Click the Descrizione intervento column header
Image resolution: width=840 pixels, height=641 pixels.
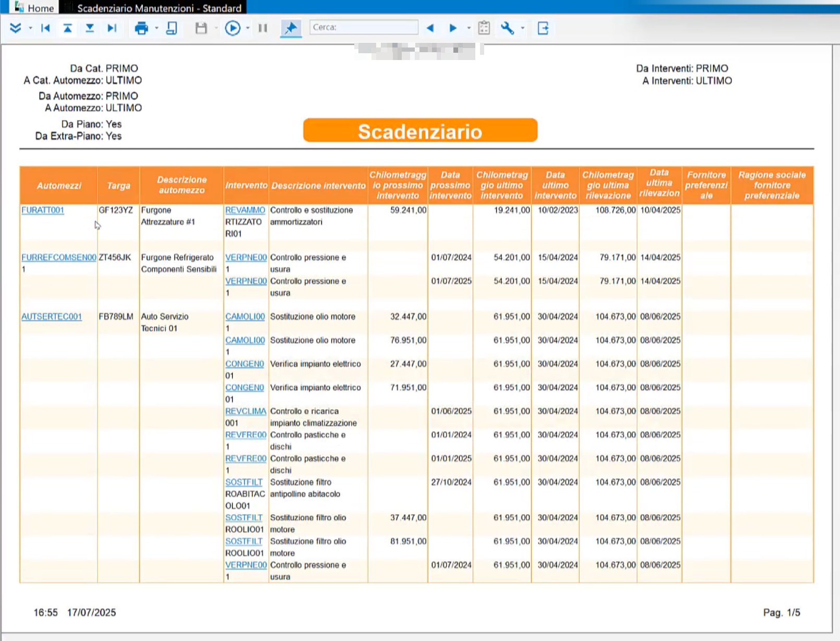click(x=318, y=185)
